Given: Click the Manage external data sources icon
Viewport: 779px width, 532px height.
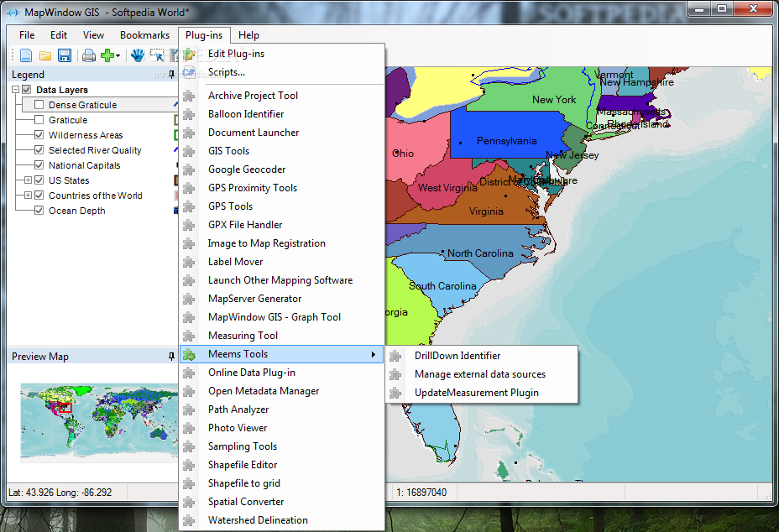Looking at the screenshot, I should (x=395, y=374).
